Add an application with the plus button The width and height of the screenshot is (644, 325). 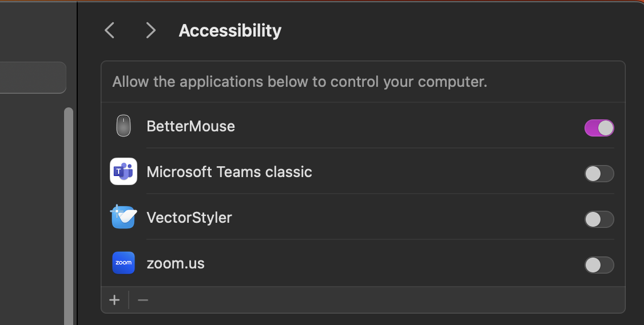click(114, 300)
